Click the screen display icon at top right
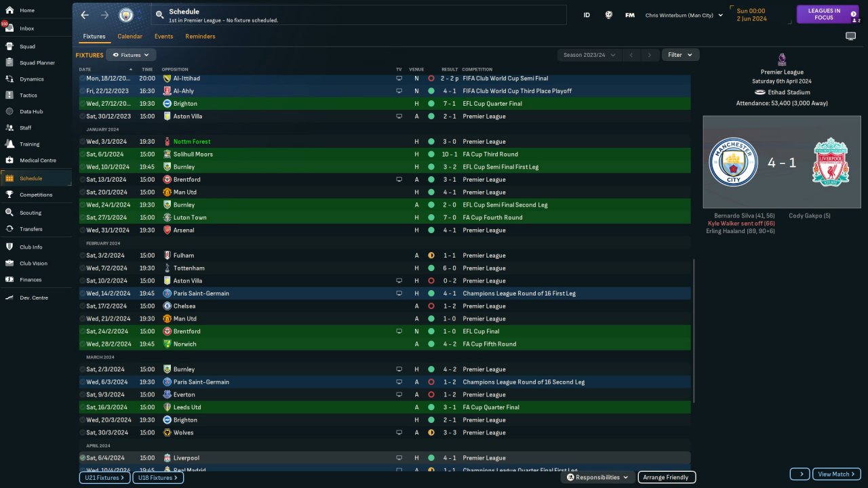Image resolution: width=868 pixels, height=488 pixels. pos(850,37)
